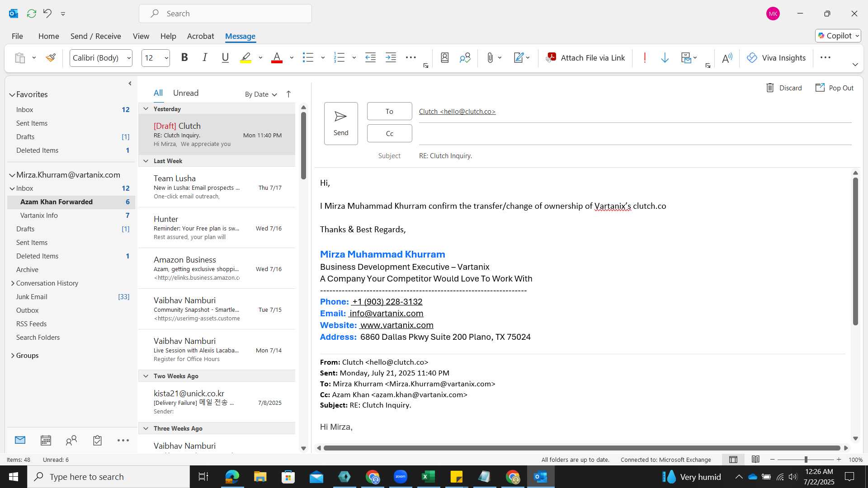Collapse the Last Week message group
868x488 pixels.
coord(146,161)
